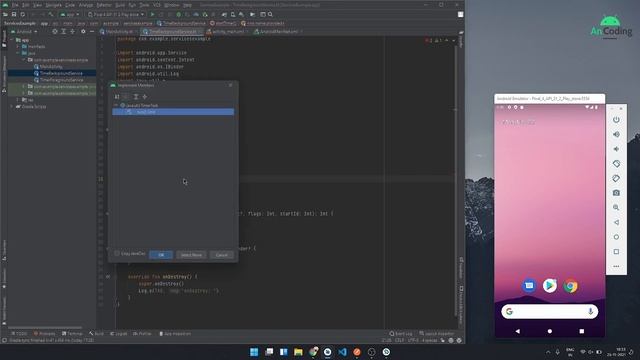This screenshot has height=360, width=640.
Task: Open the app run configuration dropdown
Action: point(69,14)
